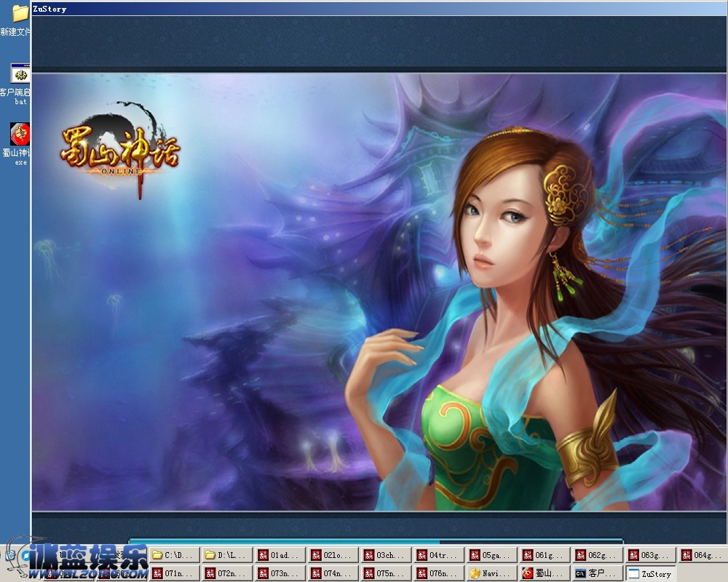Switch to the C:\D... folder taskbar button
The height and width of the screenshot is (582, 728).
(x=175, y=554)
